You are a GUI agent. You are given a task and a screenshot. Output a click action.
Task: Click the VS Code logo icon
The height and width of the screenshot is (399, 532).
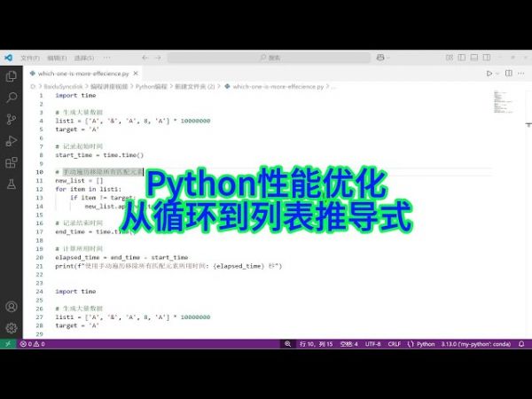pyautogui.click(x=9, y=58)
